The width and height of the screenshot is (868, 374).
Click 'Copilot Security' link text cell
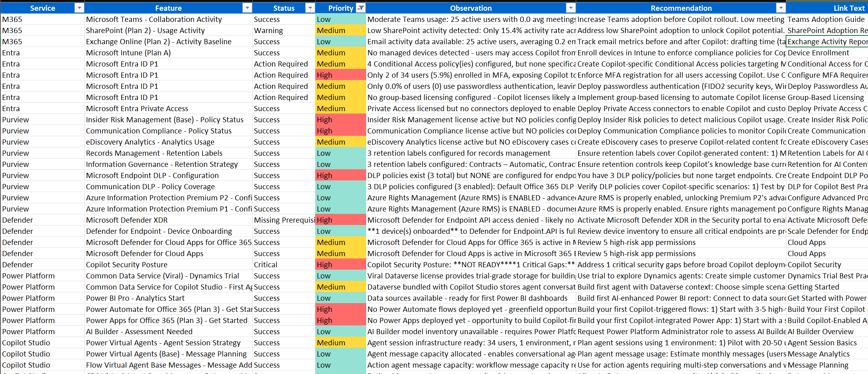click(827, 264)
